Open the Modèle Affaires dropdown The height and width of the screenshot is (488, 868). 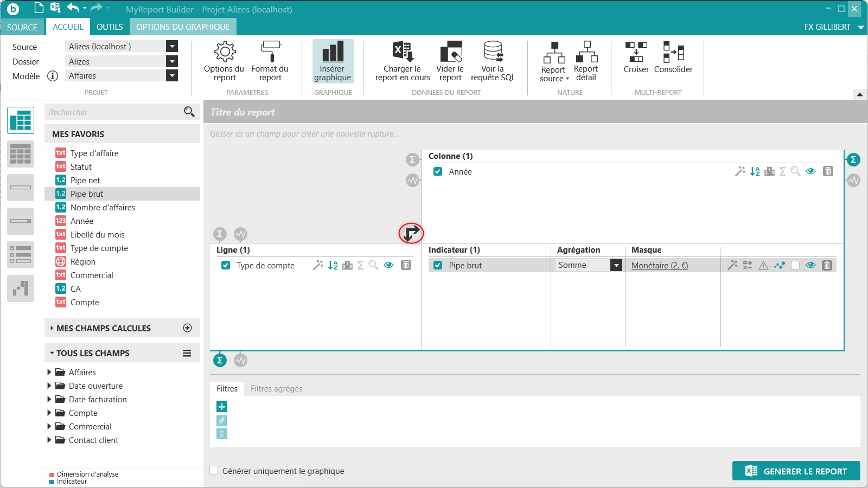click(x=172, y=76)
